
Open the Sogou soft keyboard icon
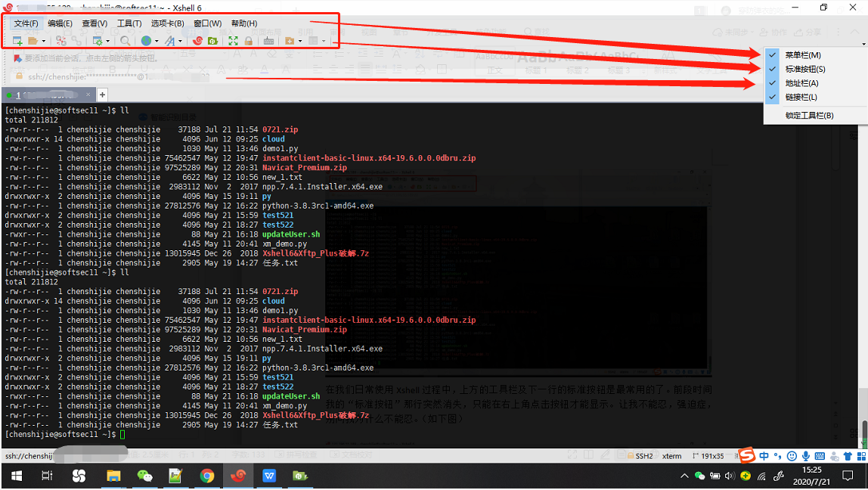(820, 456)
